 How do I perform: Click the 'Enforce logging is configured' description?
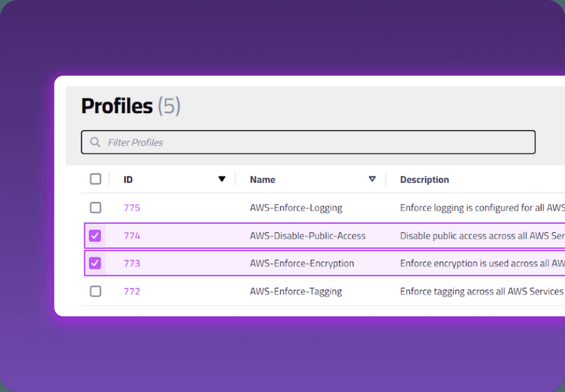point(482,208)
